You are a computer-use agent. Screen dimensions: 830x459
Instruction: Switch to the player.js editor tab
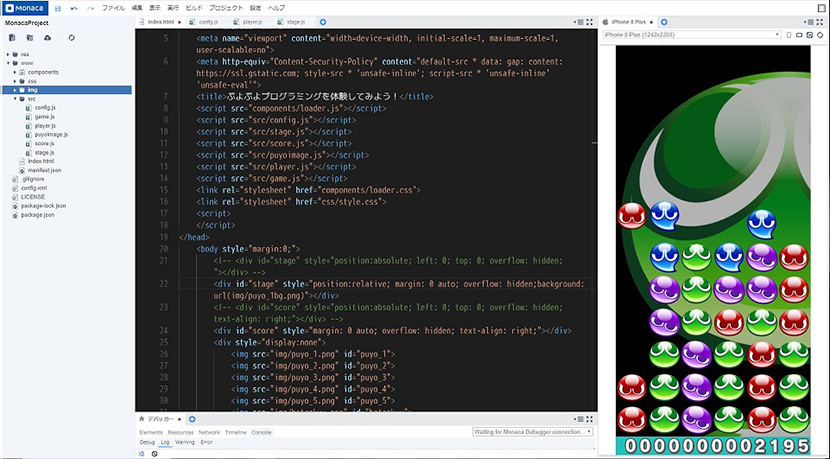pyautogui.click(x=252, y=22)
